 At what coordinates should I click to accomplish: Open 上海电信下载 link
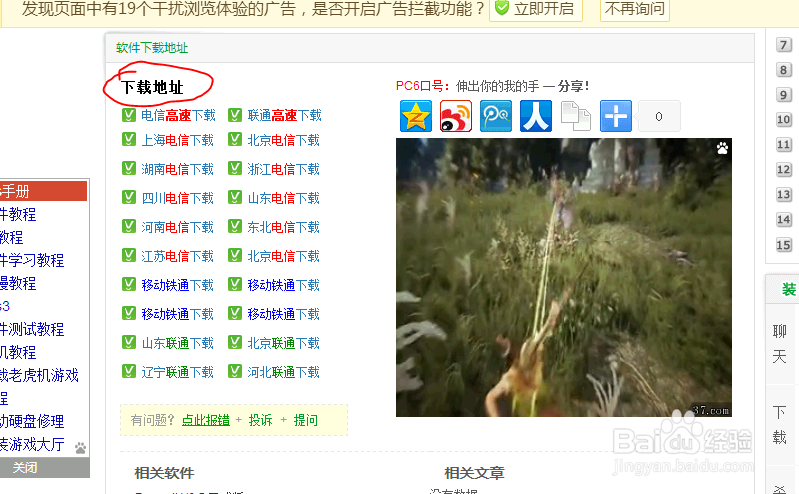tap(177, 140)
